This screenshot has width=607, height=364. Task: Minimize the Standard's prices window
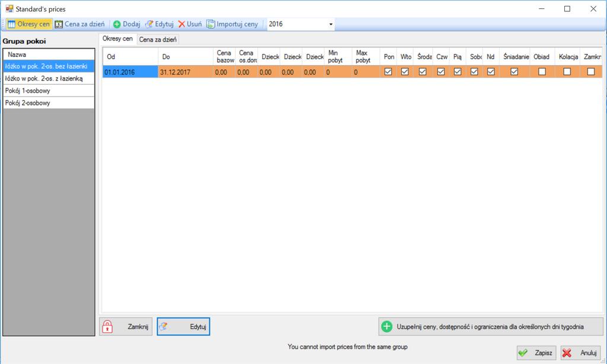(542, 8)
